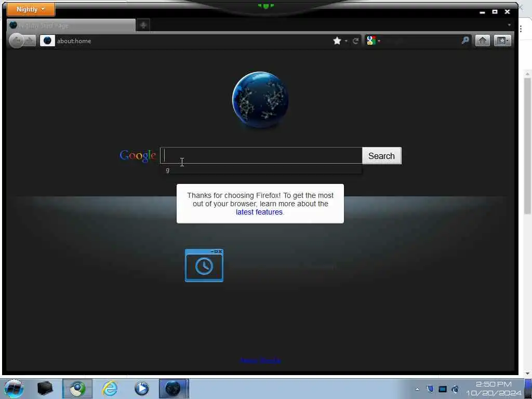The height and width of the screenshot is (399, 532).
Task: Minimize the Nightly window
Action: [x=482, y=12]
